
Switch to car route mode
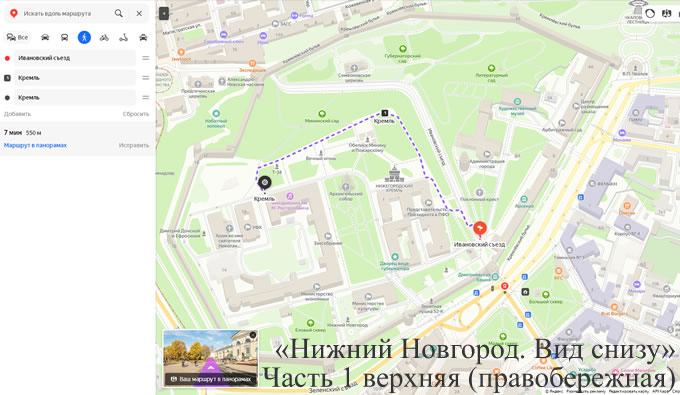(x=45, y=37)
